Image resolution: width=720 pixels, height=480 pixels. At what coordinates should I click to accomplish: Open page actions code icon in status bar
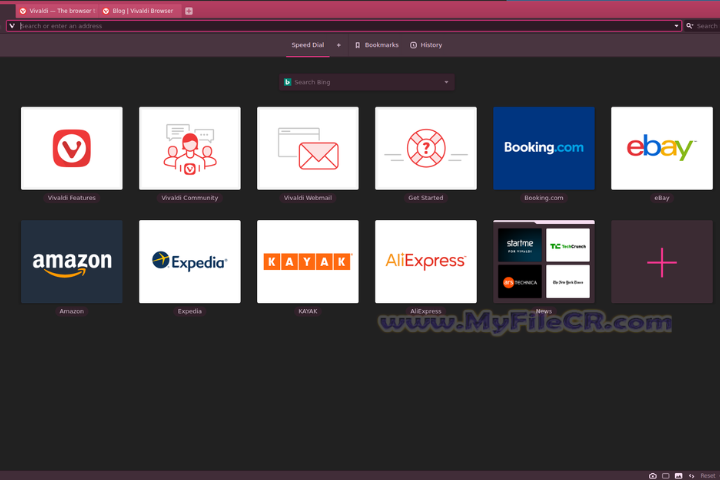click(x=691, y=476)
